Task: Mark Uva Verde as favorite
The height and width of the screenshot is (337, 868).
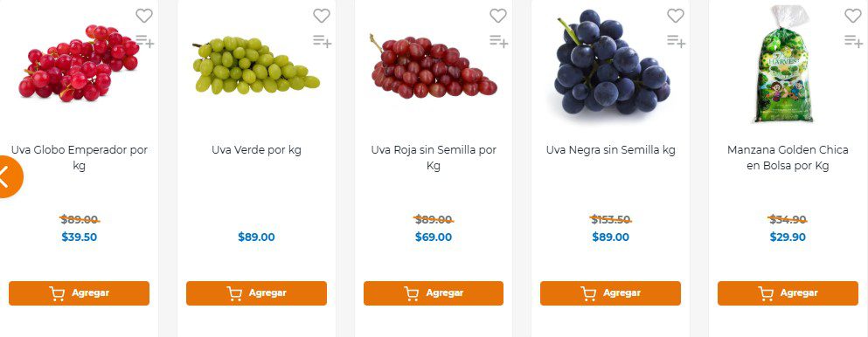Action: pos(322,16)
